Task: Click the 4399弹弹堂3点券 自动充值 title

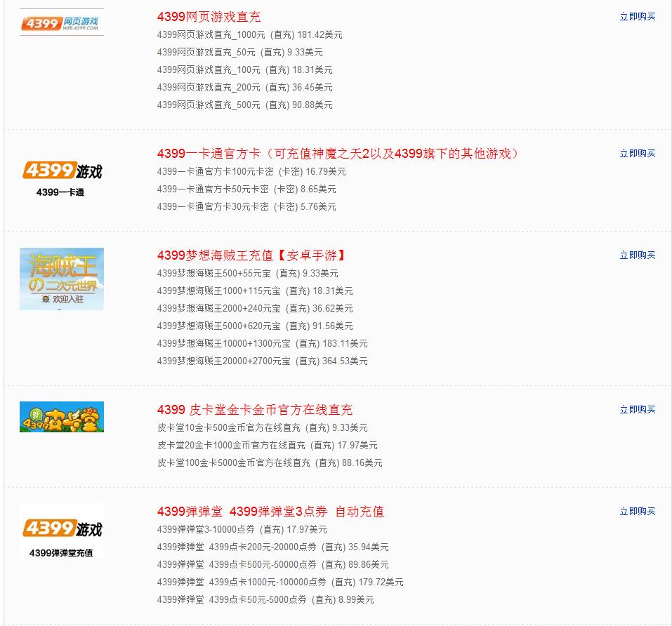Action: (x=270, y=511)
